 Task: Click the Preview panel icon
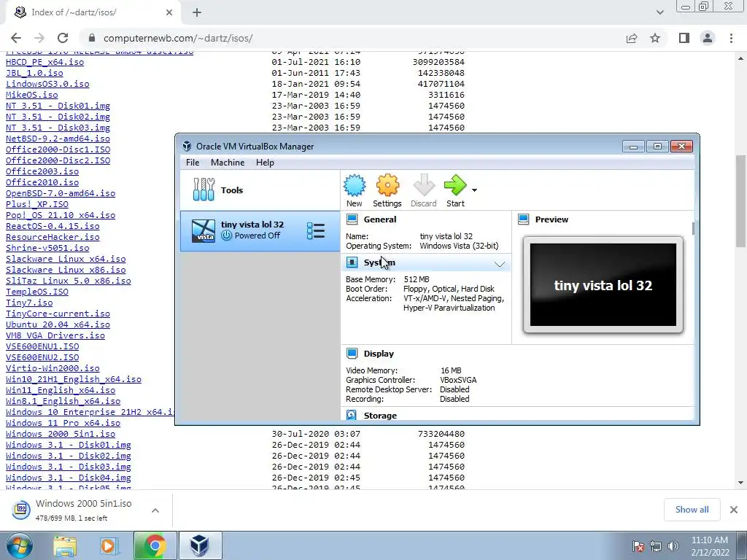coord(524,219)
